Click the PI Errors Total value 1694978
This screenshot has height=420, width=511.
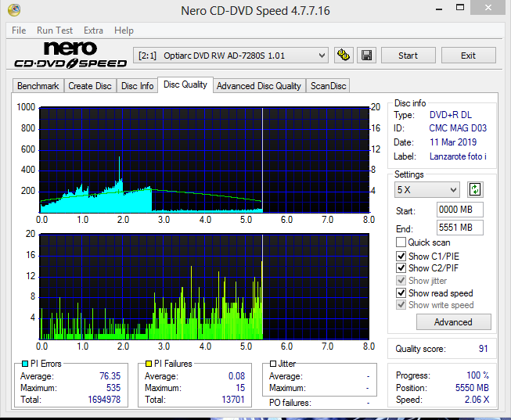[x=104, y=400]
